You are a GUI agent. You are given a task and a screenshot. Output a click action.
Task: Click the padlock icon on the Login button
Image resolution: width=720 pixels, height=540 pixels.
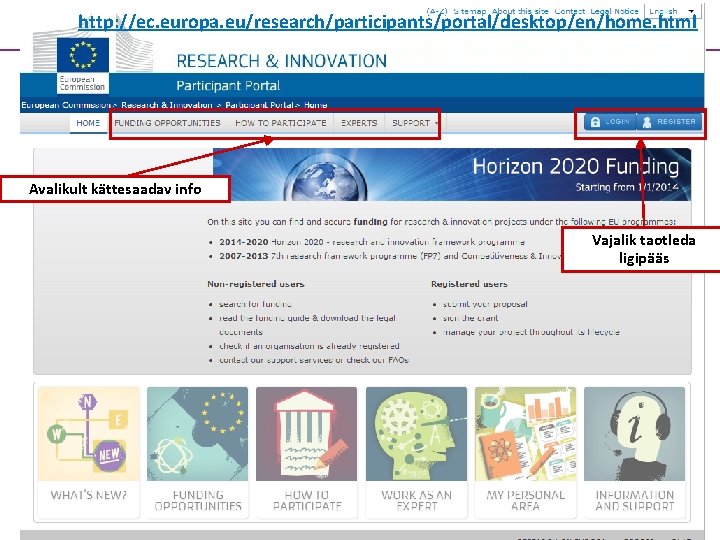[x=595, y=122]
